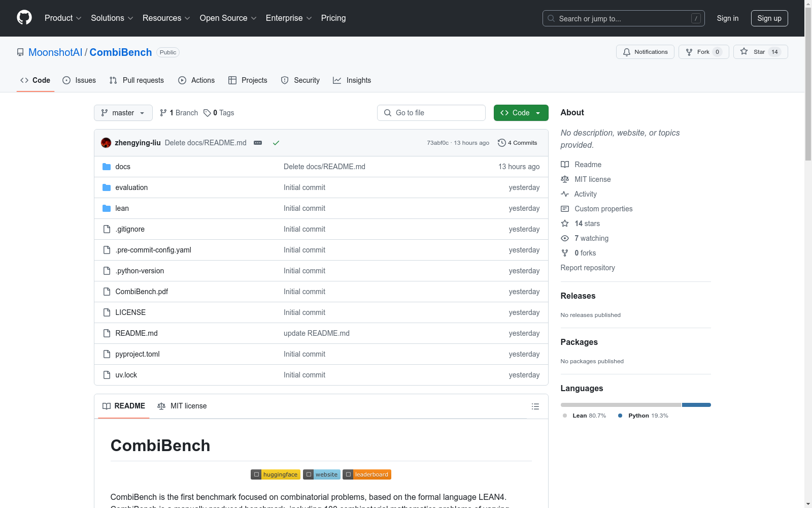
Task: Expand the Solutions menu
Action: pyautogui.click(x=112, y=18)
